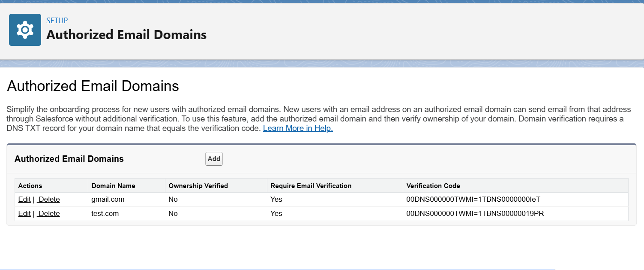The width and height of the screenshot is (644, 270).
Task: Select the test.com domain name cell
Action: pos(105,214)
